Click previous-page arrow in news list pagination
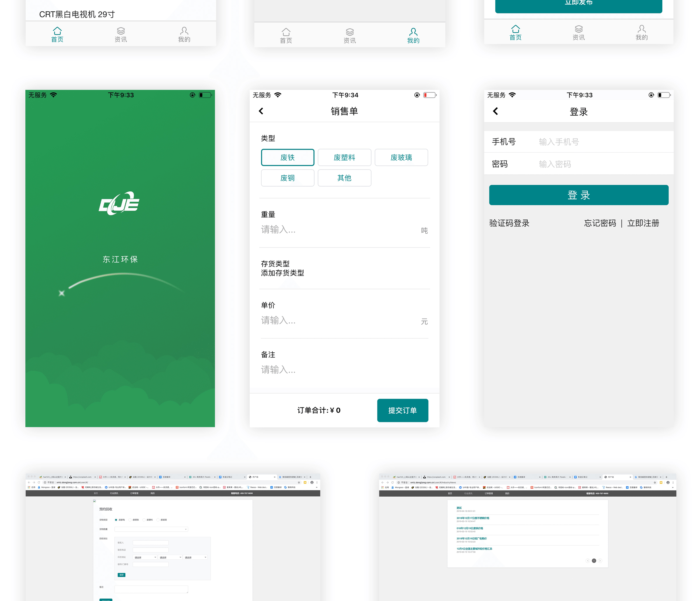 [588, 561]
